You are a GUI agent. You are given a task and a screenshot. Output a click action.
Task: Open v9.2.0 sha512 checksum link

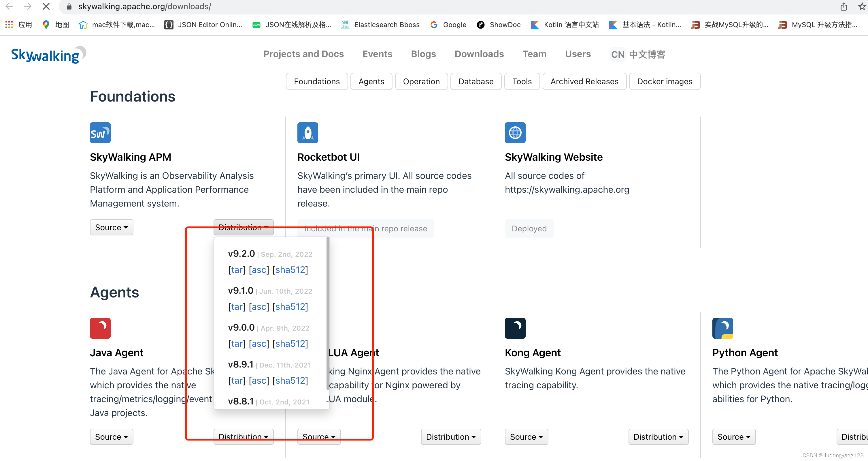[290, 269]
